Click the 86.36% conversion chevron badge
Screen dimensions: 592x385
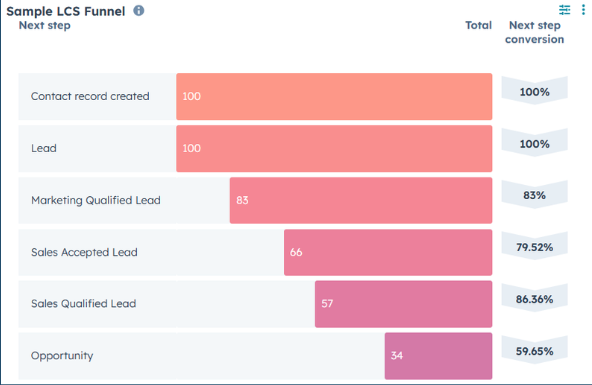coord(535,299)
